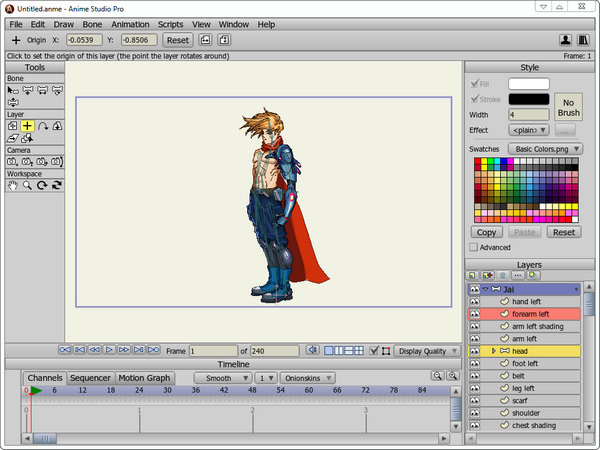Choose the Select Bone tool
The height and width of the screenshot is (450, 600).
13,89
